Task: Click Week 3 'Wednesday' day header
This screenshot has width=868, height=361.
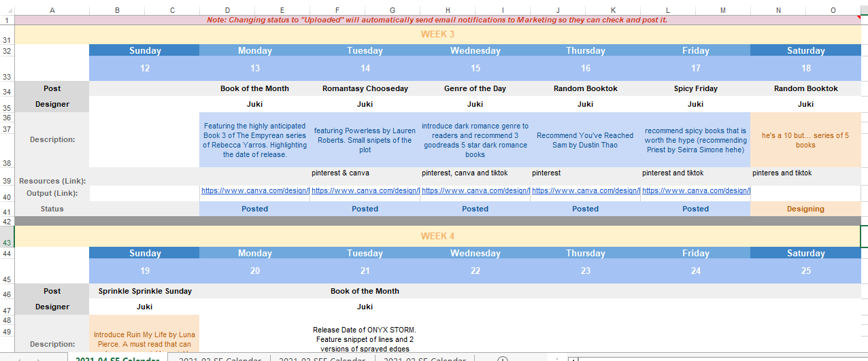Action: pos(475,50)
